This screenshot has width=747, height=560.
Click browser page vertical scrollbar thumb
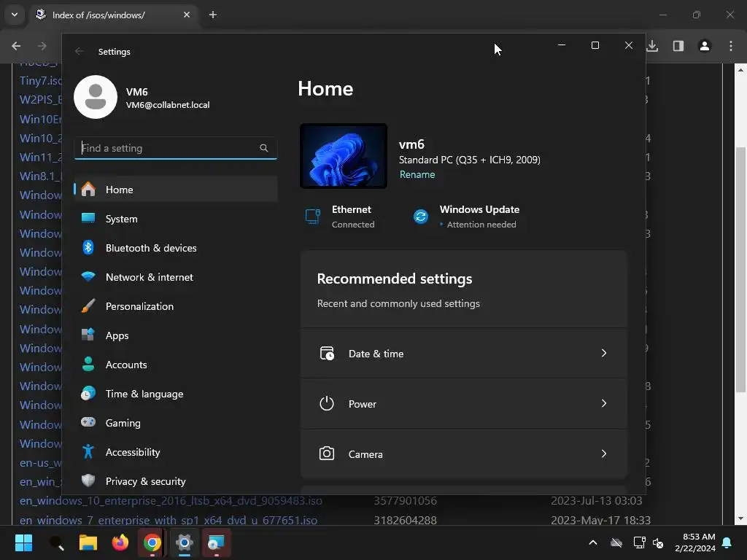point(741,269)
